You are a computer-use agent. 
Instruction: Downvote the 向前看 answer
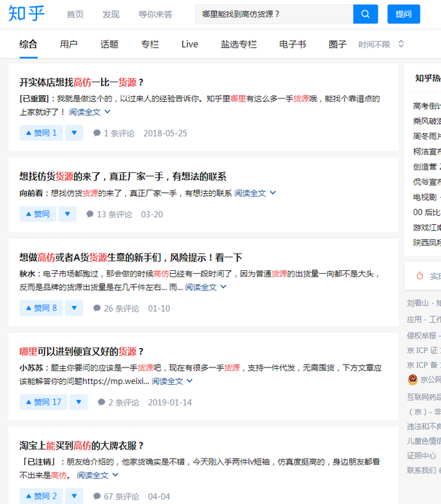tap(68, 214)
